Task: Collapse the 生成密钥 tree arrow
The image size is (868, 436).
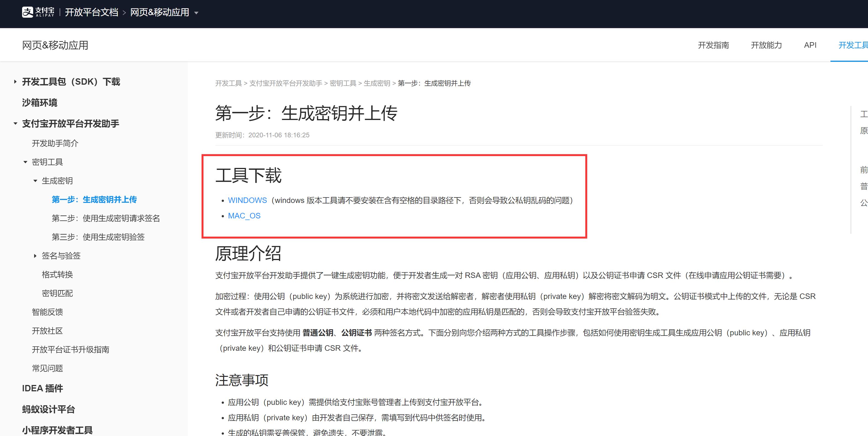Action: (35, 181)
